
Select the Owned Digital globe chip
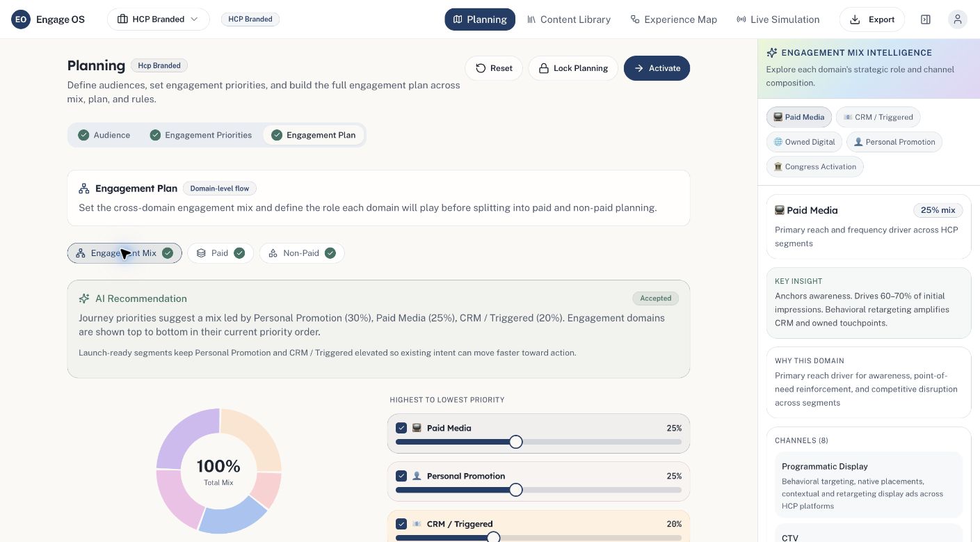coord(805,142)
